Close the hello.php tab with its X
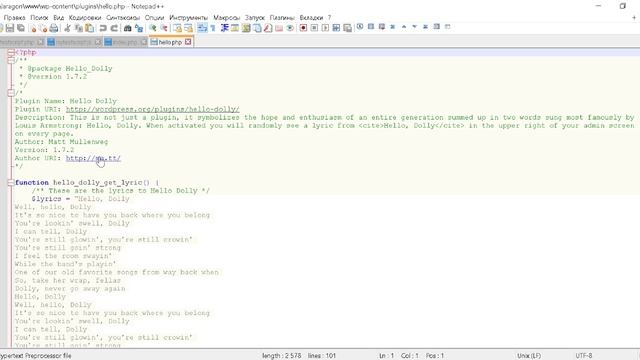Viewport: 640px width, 360px height. [x=188, y=42]
